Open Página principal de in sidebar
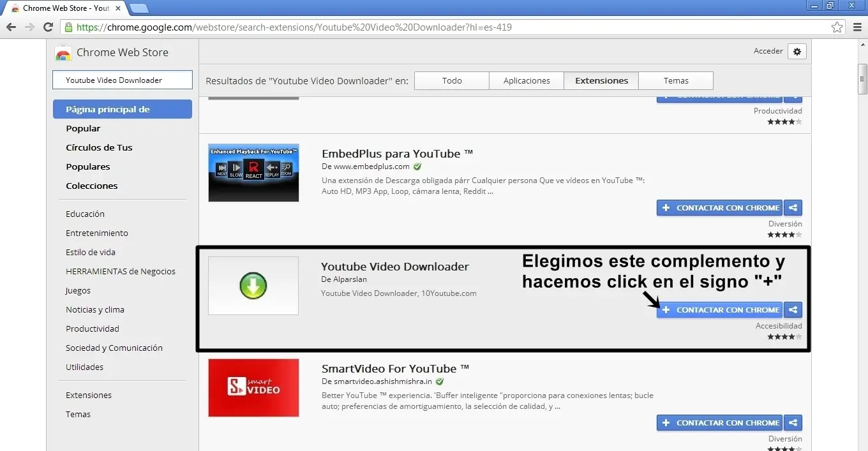 tap(123, 109)
